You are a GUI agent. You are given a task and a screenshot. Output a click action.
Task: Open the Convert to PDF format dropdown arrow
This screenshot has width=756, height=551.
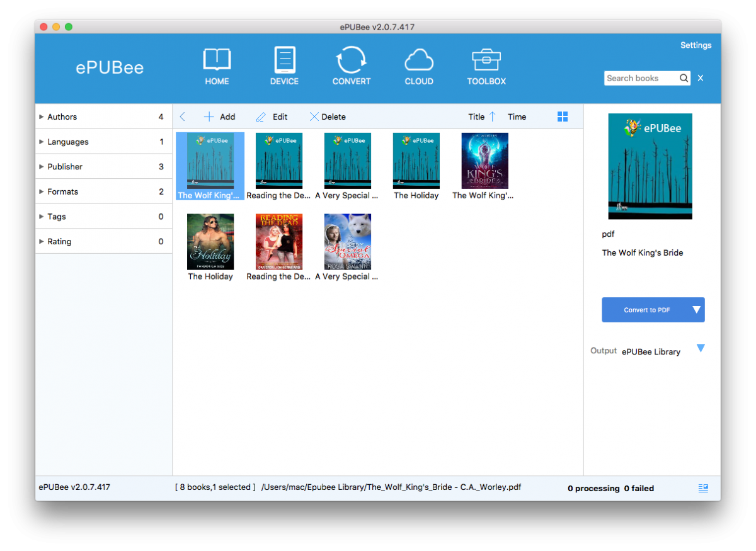[x=696, y=310]
